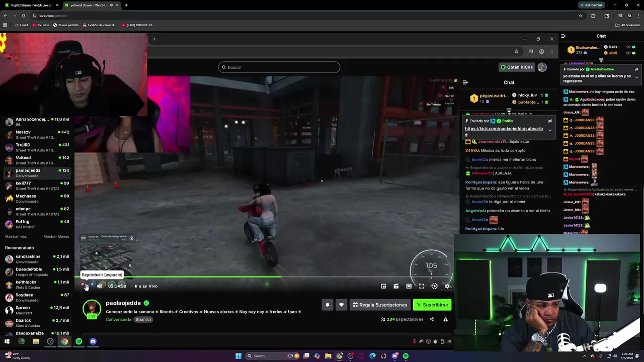Click the Windows taskbar Search box
Viewport: 644px width, 362px height.
point(272,356)
